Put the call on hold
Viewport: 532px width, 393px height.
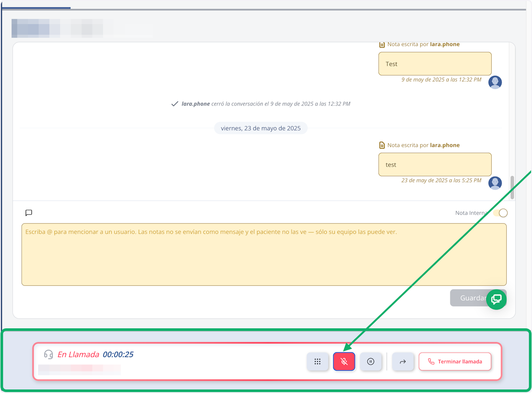(371, 362)
